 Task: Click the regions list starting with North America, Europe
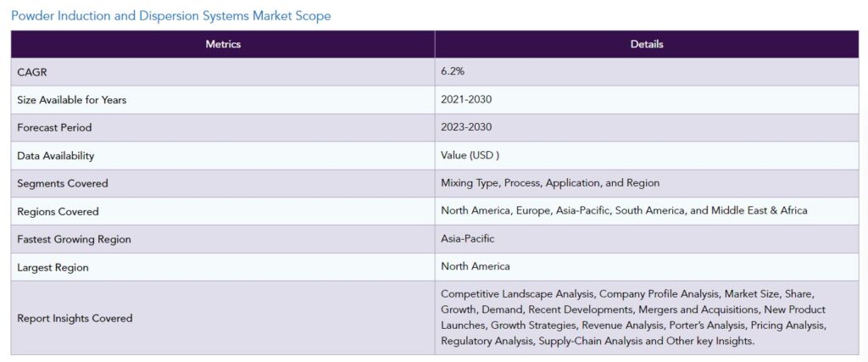point(624,211)
